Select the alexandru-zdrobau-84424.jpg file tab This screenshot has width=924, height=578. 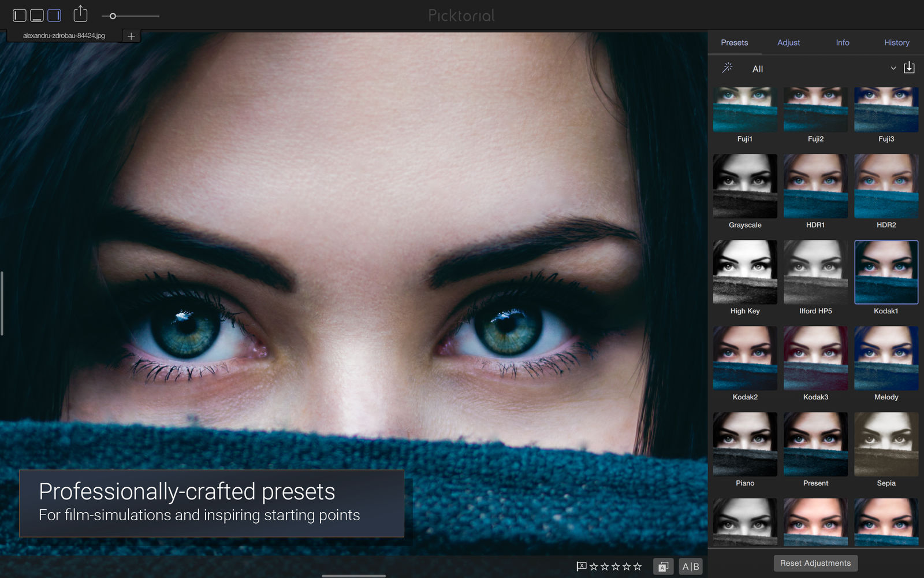point(64,36)
